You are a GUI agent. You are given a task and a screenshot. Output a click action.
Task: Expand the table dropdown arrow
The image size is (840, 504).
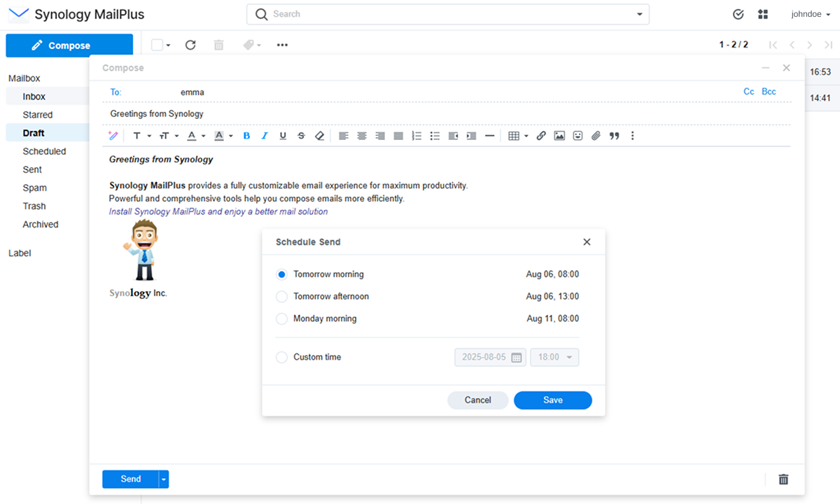point(526,136)
